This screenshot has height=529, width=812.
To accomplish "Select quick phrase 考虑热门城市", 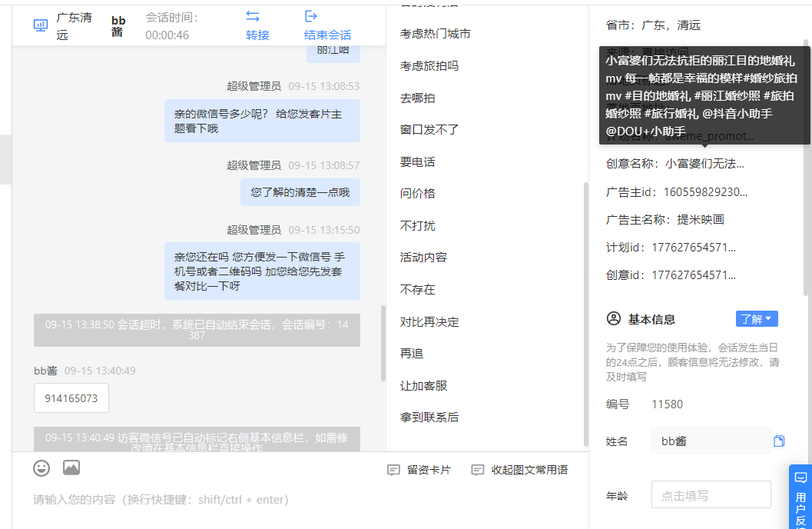I will point(436,34).
